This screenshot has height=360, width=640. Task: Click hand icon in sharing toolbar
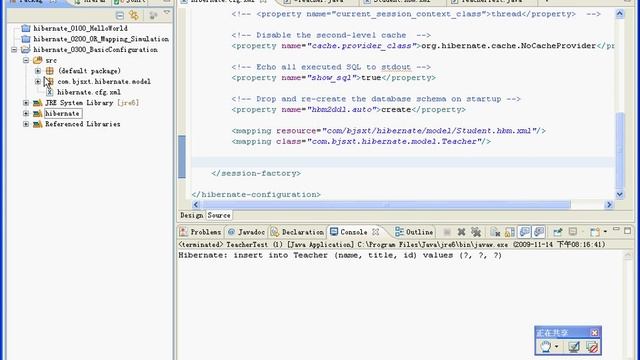(x=546, y=347)
